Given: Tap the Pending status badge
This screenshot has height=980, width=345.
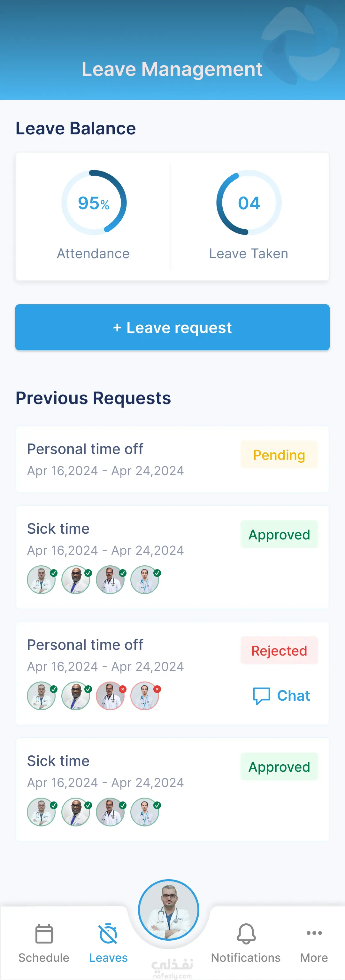Looking at the screenshot, I should coord(279,455).
